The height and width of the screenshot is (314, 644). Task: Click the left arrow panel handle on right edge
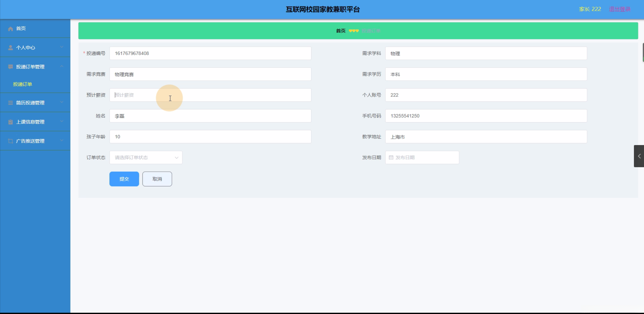pyautogui.click(x=639, y=156)
